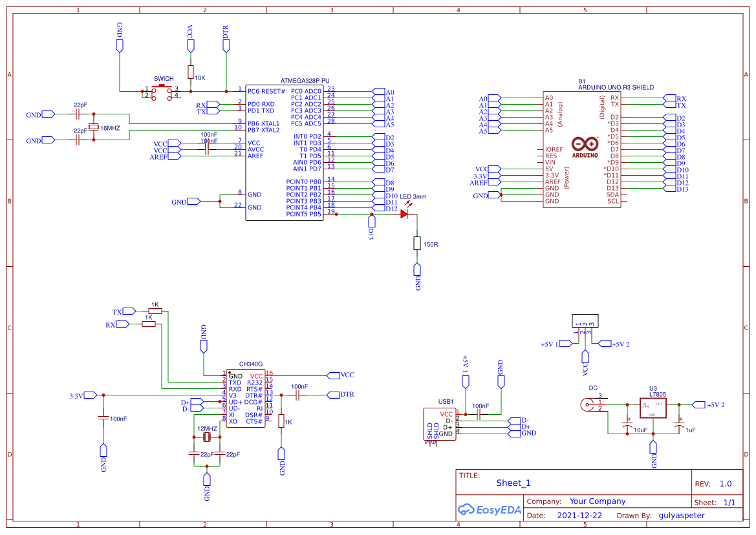
Task: Click the 150R resistor below the LED
Action: pyautogui.click(x=417, y=244)
